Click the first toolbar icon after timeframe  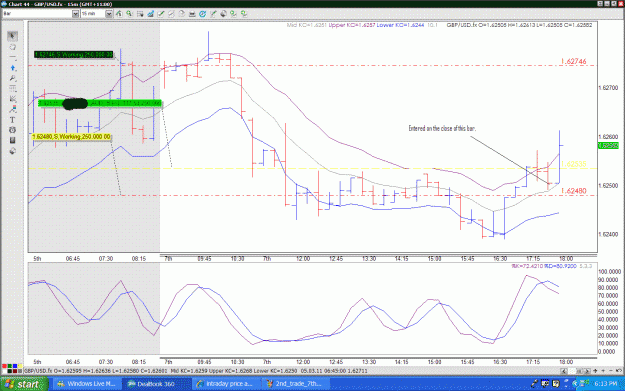click(x=119, y=14)
